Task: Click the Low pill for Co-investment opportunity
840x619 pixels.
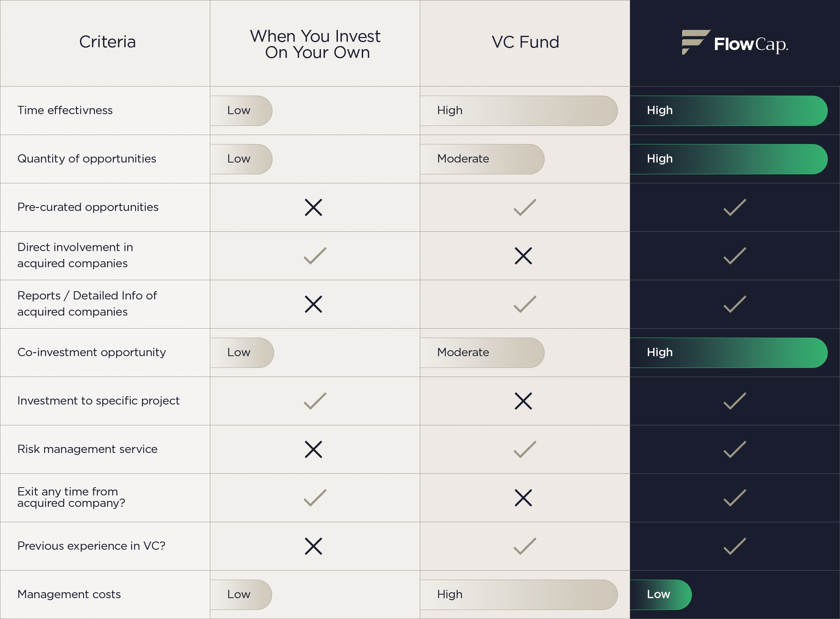Action: (x=242, y=353)
